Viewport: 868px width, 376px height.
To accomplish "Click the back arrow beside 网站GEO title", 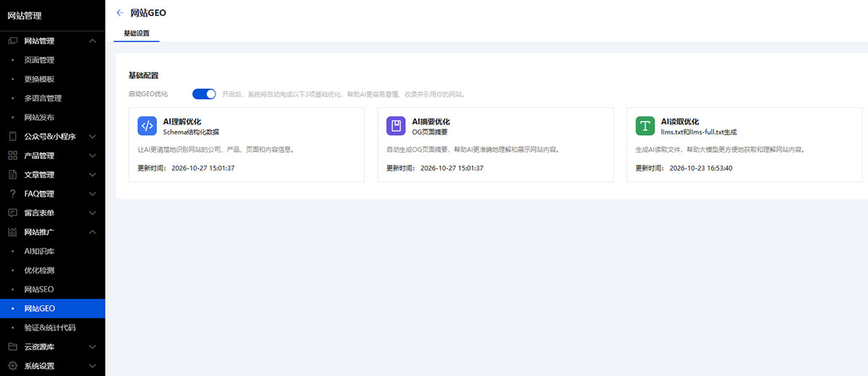I will tap(119, 13).
